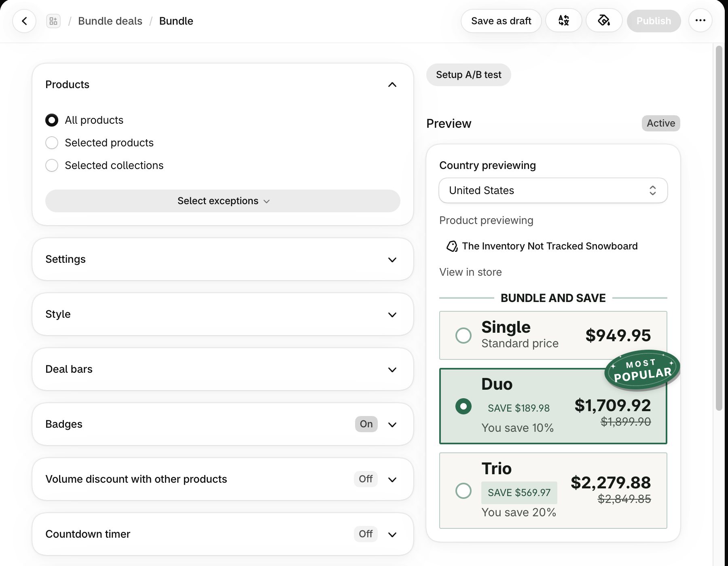Collapse the Products section chevron
Viewport: 728px width, 566px height.
pos(392,84)
